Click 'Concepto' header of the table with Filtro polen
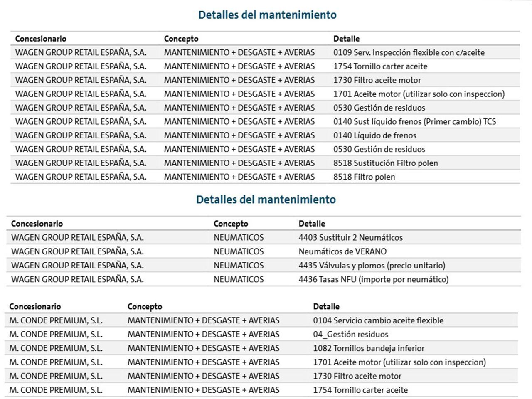The width and height of the screenshot is (532, 399). (181, 39)
